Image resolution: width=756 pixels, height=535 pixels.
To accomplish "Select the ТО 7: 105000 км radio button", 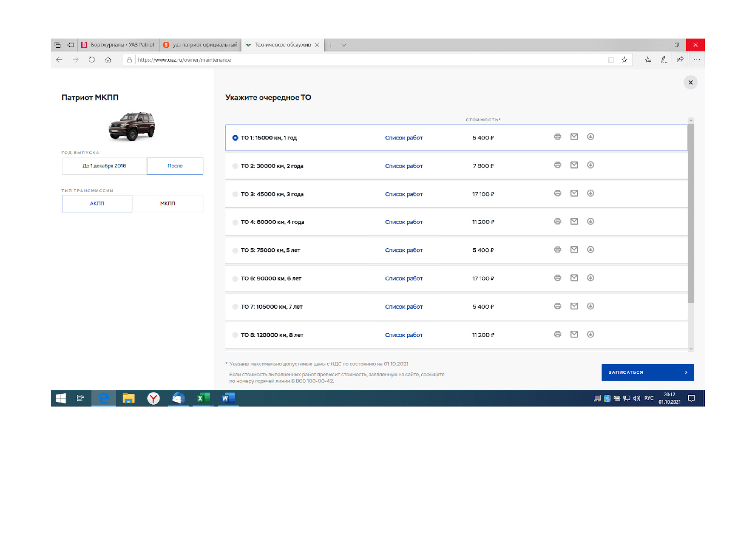I will point(235,307).
